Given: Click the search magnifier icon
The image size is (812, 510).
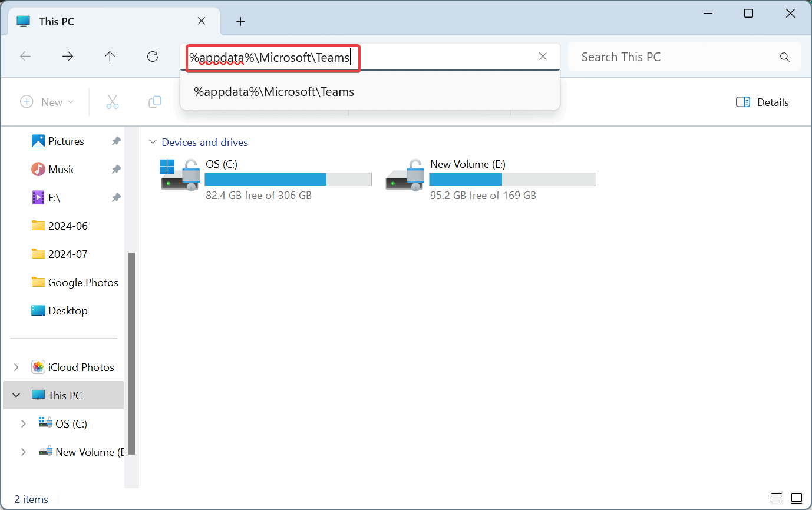Looking at the screenshot, I should coord(784,57).
